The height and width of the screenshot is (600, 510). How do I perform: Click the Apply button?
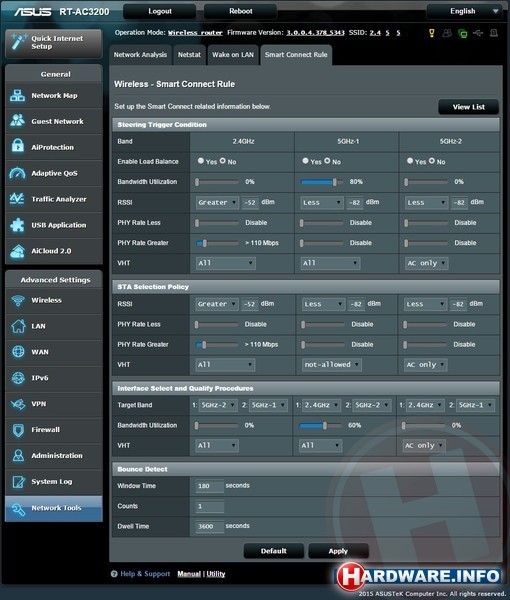[x=338, y=551]
